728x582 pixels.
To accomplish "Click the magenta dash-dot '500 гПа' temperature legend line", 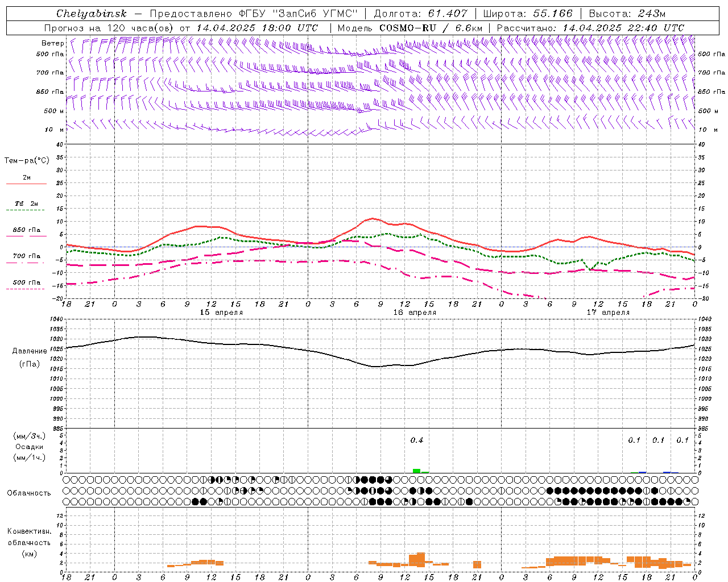I will (26, 289).
